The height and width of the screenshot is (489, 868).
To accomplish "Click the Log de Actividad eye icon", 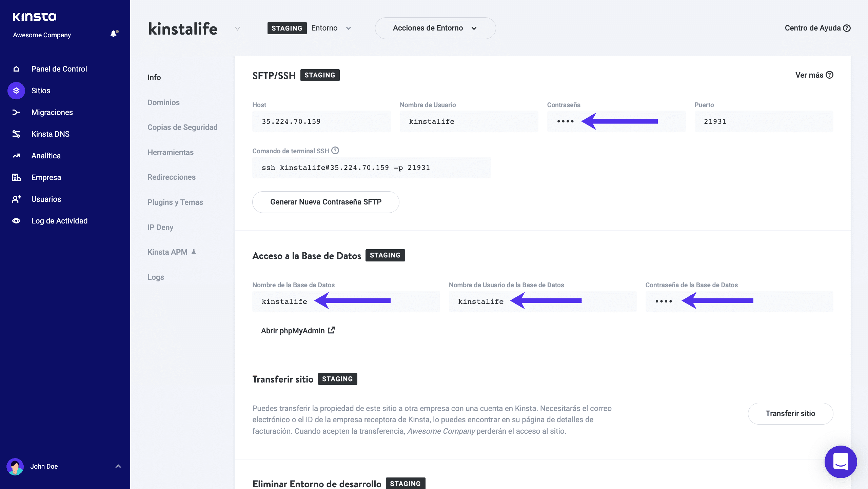I will pos(16,221).
